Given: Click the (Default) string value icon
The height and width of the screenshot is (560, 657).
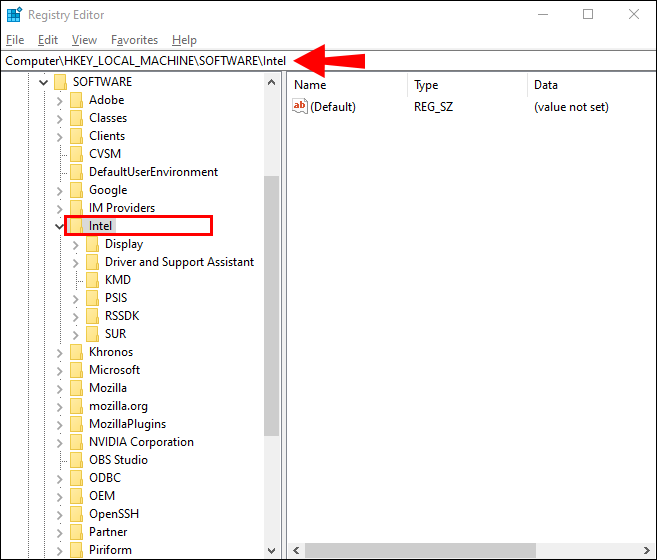Looking at the screenshot, I should (x=300, y=106).
